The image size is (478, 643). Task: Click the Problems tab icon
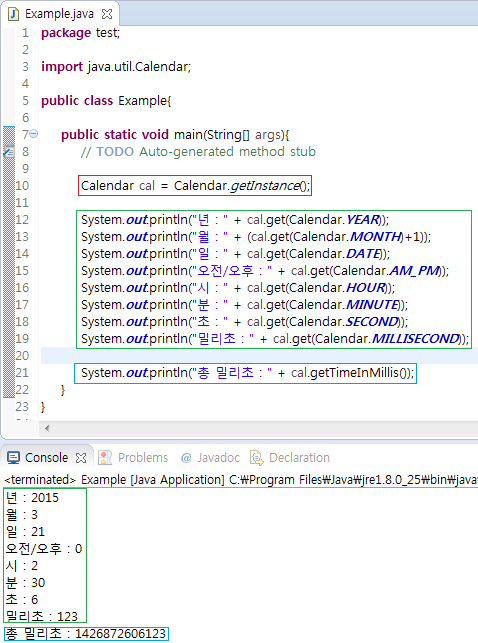click(x=105, y=458)
